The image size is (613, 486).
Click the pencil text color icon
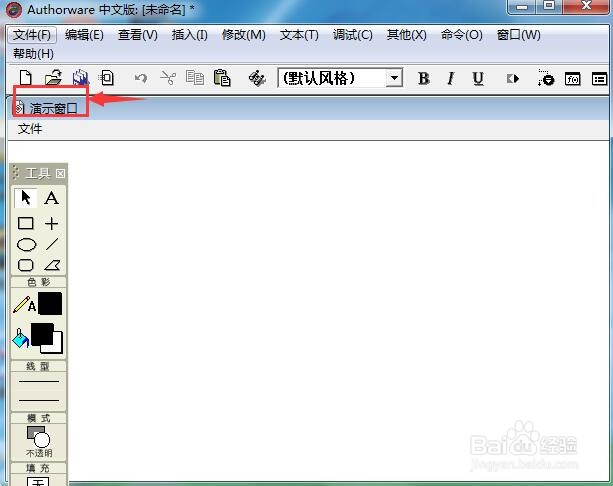[x=24, y=305]
